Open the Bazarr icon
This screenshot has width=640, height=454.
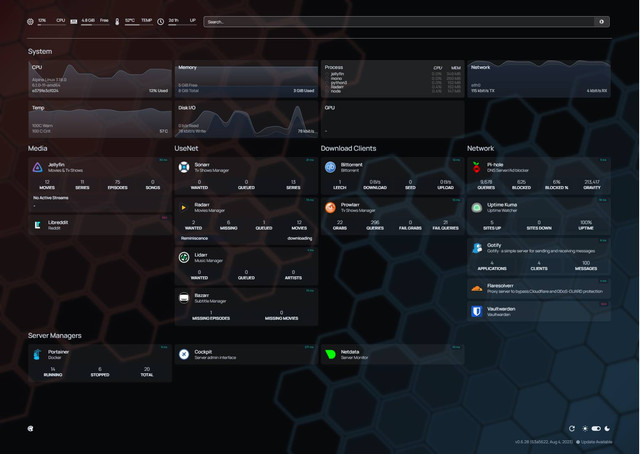pos(184,298)
